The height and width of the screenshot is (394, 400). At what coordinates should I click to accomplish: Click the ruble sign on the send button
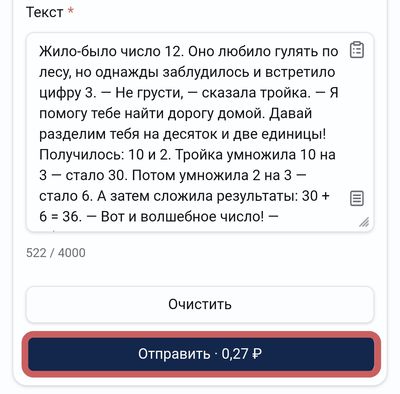(257, 354)
